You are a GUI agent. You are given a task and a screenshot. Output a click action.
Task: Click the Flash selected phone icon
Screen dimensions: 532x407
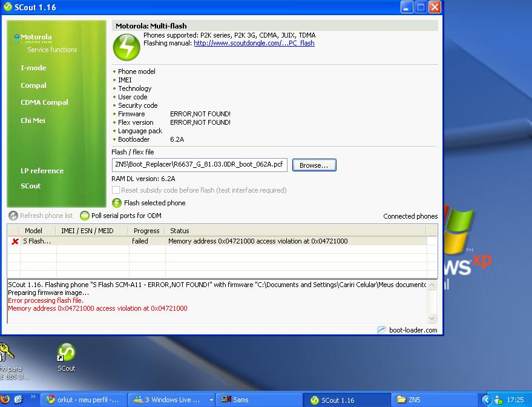(117, 203)
